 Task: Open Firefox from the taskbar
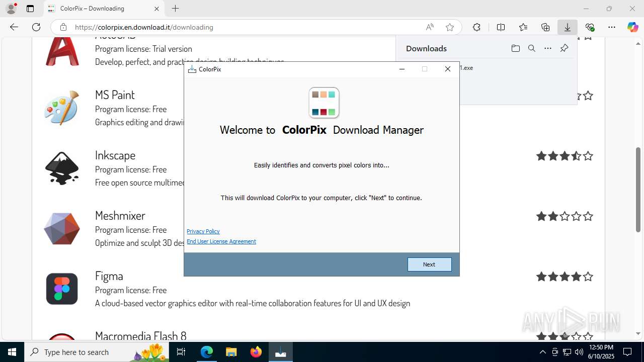(256, 352)
